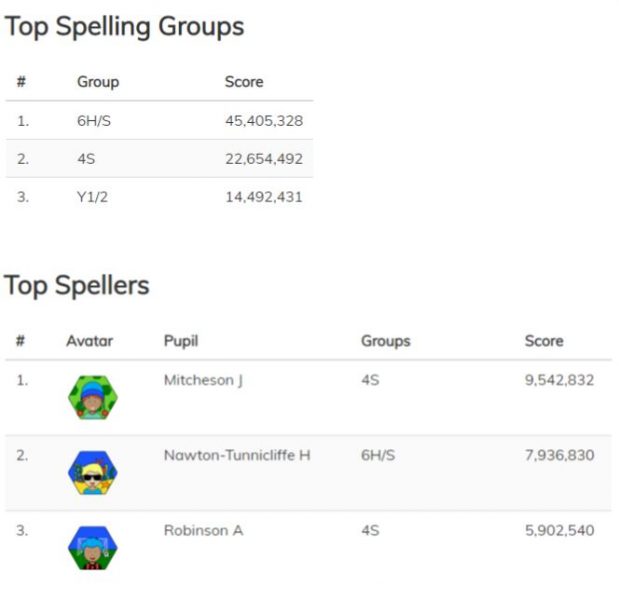Select pupil name Mitcheson J
This screenshot has height=600, width=619.
(203, 380)
